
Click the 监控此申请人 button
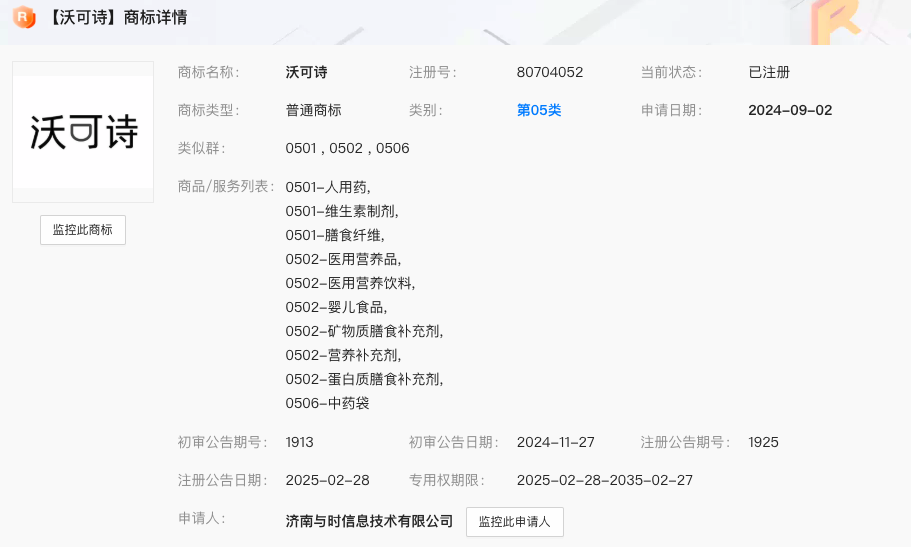pyautogui.click(x=515, y=521)
